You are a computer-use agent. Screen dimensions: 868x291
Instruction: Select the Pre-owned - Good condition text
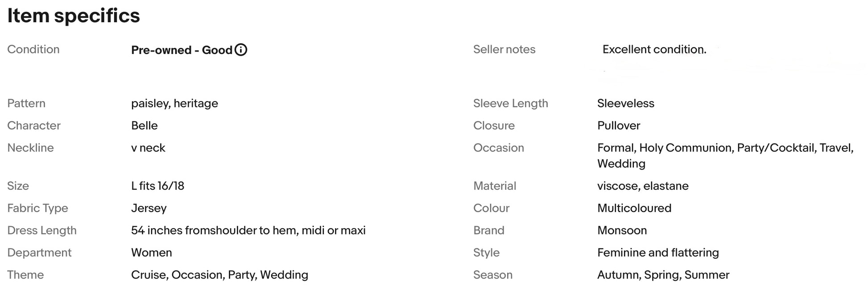[x=182, y=50]
